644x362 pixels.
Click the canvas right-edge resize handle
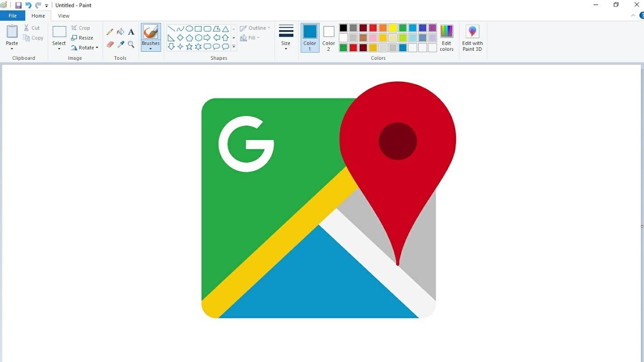tap(642, 226)
